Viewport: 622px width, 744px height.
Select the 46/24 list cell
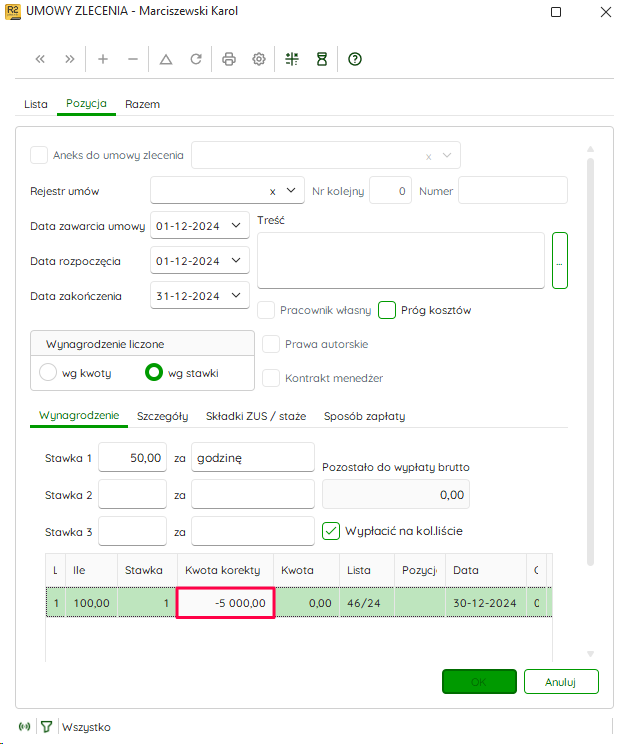click(x=367, y=603)
